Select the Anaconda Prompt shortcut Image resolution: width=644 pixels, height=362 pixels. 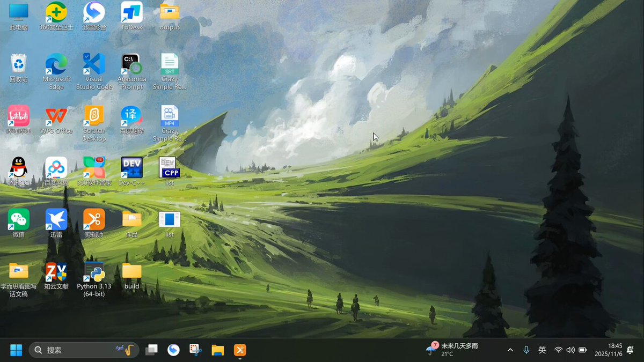pyautogui.click(x=132, y=71)
